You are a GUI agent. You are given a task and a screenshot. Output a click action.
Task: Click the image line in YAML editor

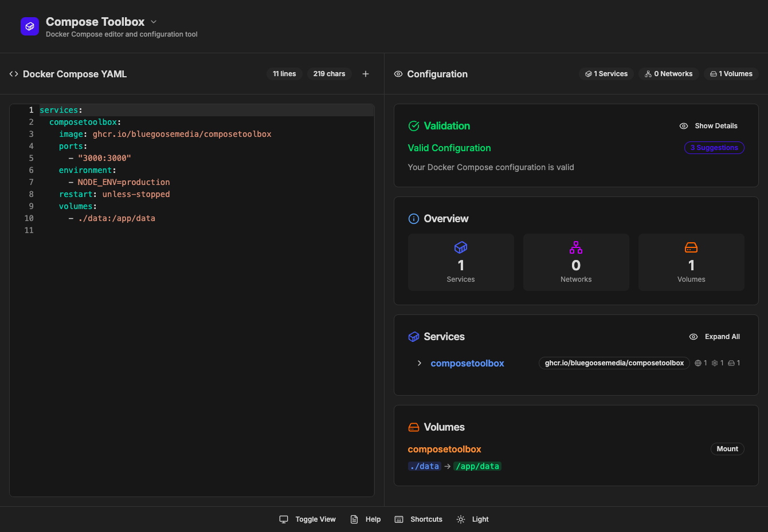[165, 134]
